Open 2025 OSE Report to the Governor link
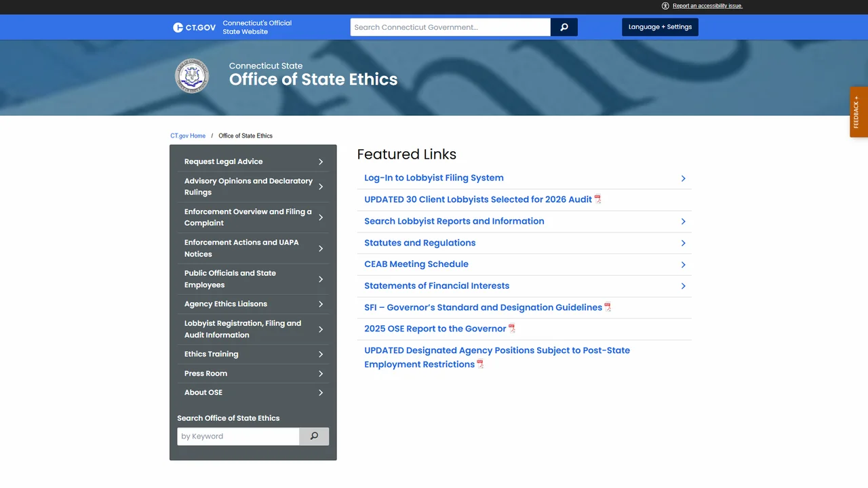This screenshot has width=868, height=488. pos(435,328)
